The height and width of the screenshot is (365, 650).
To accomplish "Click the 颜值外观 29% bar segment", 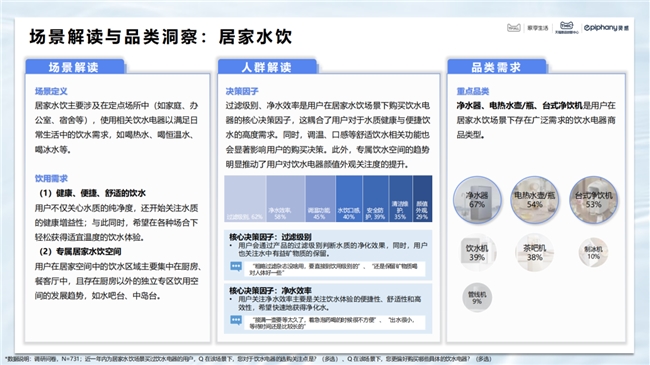I will tap(422, 199).
